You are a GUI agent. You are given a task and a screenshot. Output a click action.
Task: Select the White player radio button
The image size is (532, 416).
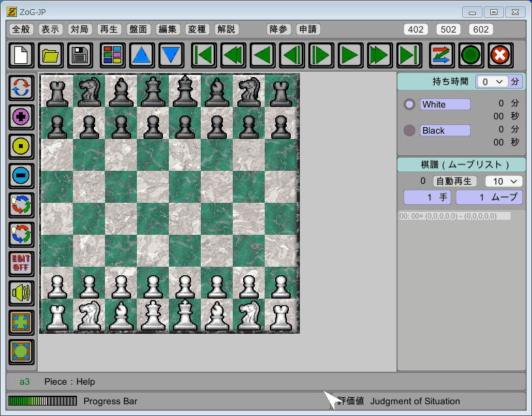(x=409, y=104)
